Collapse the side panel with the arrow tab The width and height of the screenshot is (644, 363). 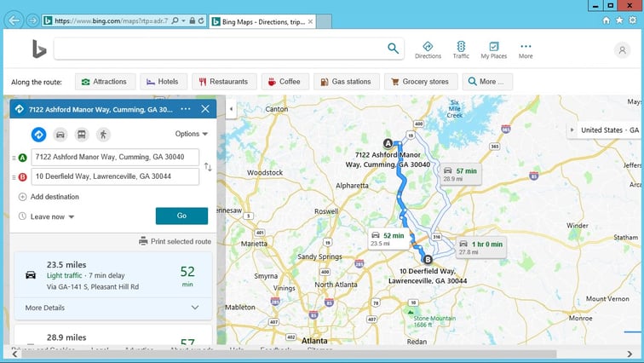(x=231, y=109)
